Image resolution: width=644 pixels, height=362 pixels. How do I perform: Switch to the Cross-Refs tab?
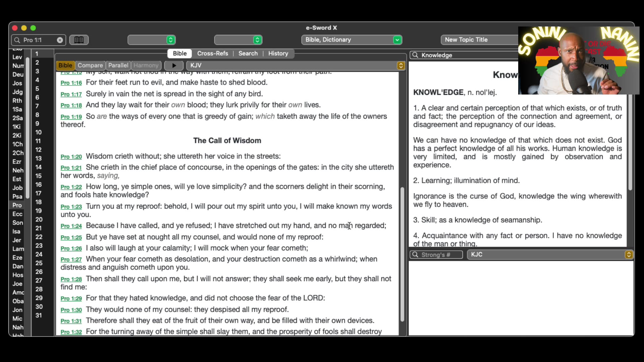pyautogui.click(x=212, y=54)
